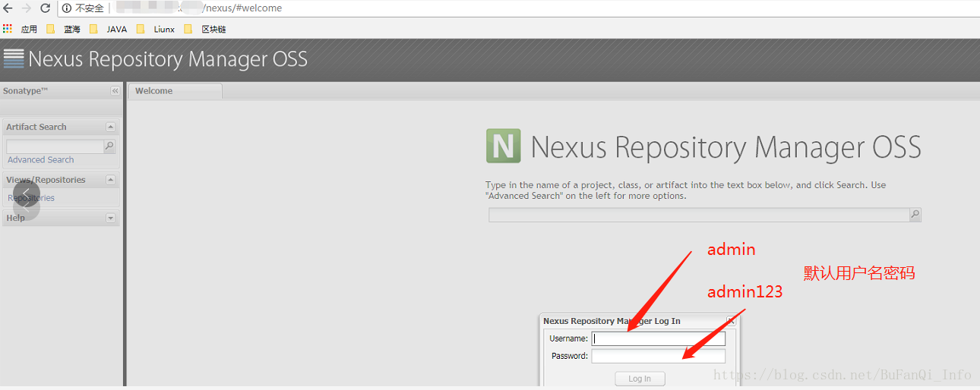Click the Nexus header logo icon
The width and height of the screenshot is (980, 390).
[14, 58]
